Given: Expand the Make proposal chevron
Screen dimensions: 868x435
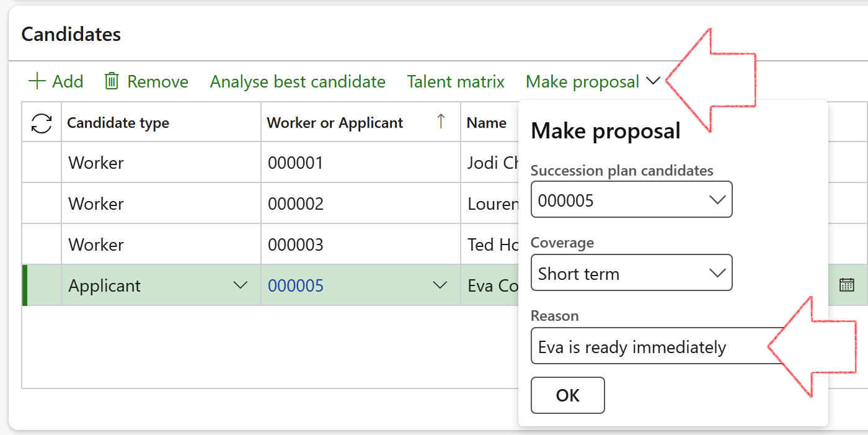Looking at the screenshot, I should pyautogui.click(x=653, y=81).
